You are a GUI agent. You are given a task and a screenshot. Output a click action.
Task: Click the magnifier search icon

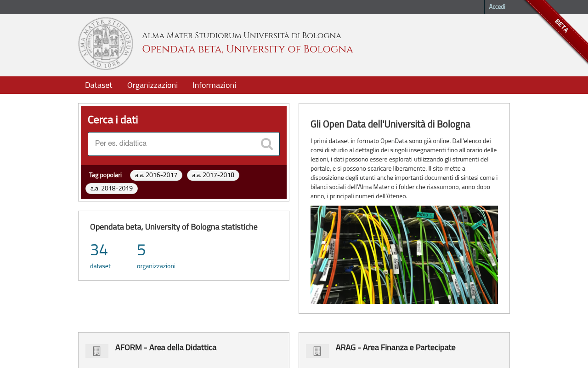click(267, 144)
